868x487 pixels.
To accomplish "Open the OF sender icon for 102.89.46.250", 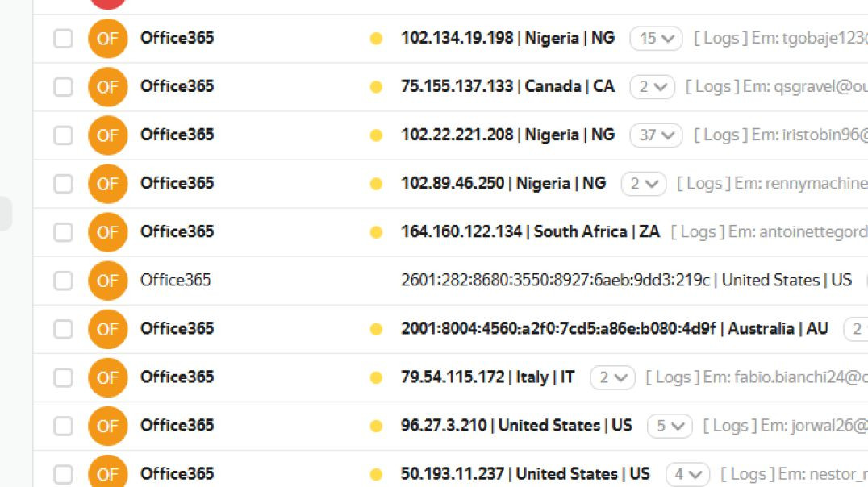I will (x=108, y=184).
